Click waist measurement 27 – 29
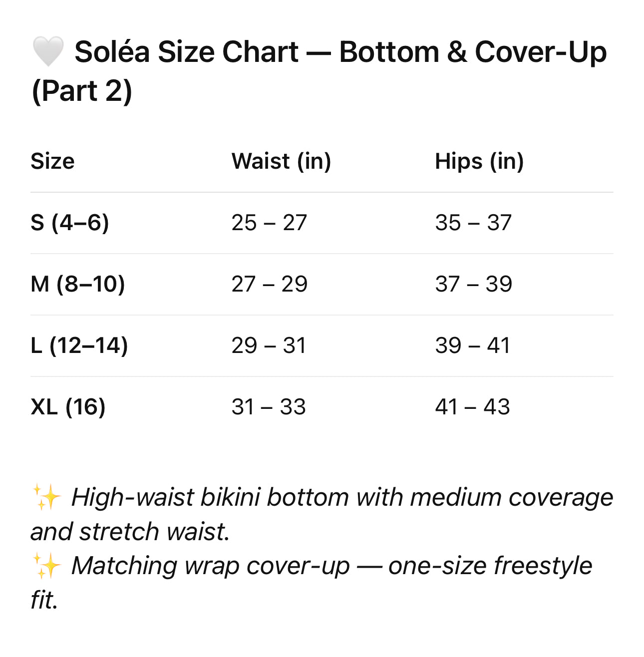The image size is (644, 657). (269, 284)
